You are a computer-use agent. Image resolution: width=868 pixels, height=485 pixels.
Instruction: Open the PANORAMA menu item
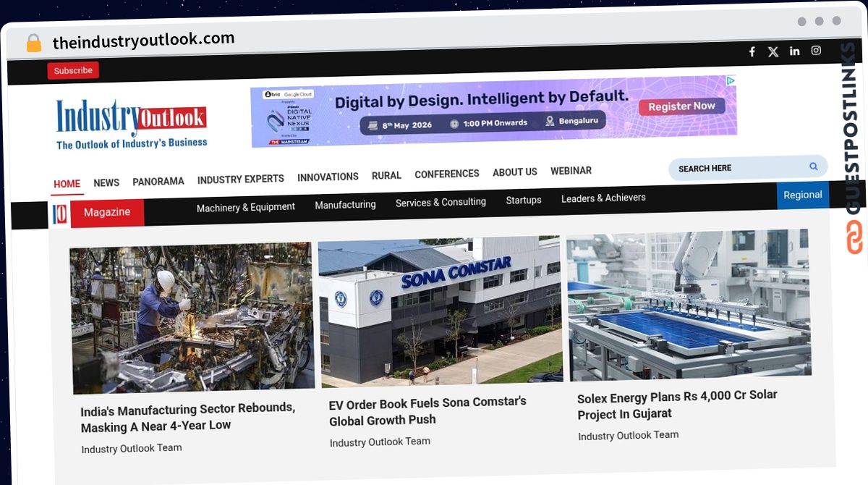158,181
